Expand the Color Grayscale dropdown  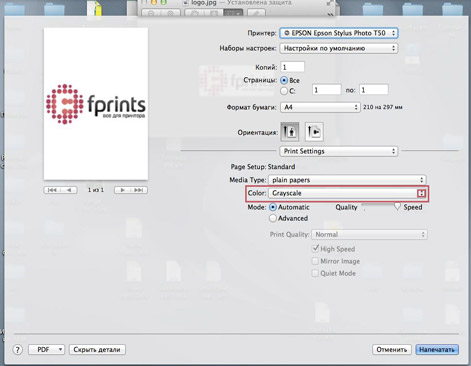point(348,193)
